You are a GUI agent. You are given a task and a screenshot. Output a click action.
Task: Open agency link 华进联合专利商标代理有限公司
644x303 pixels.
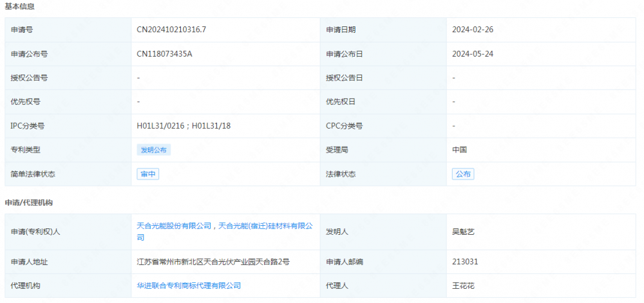189,286
